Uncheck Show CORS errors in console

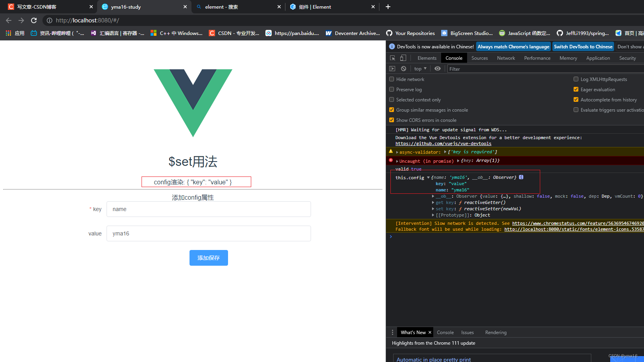(392, 120)
